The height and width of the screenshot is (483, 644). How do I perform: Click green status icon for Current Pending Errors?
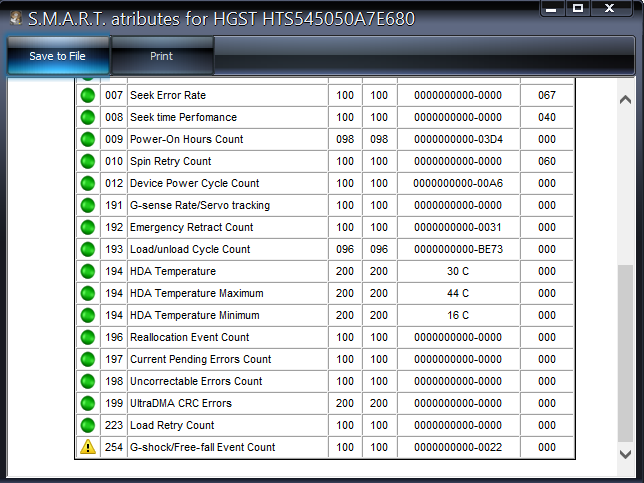click(x=87, y=359)
